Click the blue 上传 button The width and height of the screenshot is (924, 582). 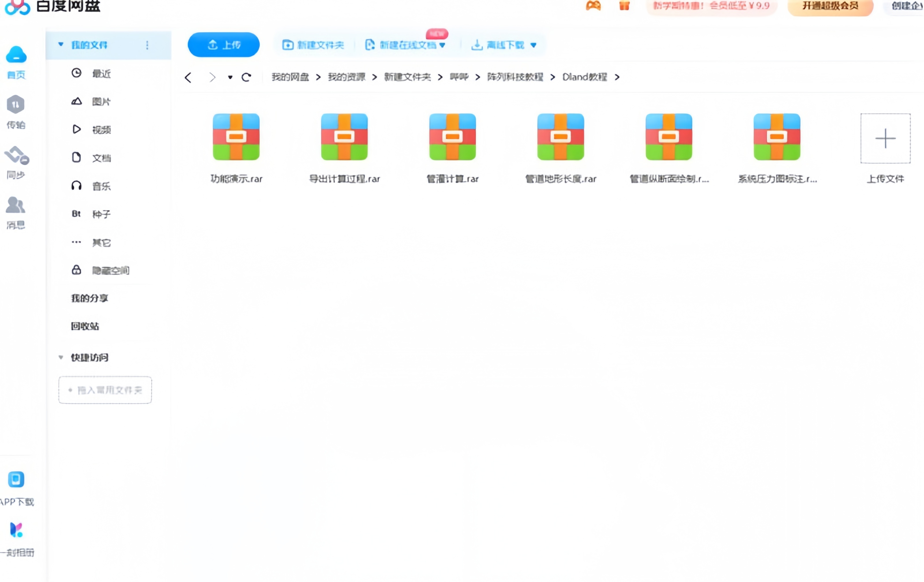(x=223, y=45)
